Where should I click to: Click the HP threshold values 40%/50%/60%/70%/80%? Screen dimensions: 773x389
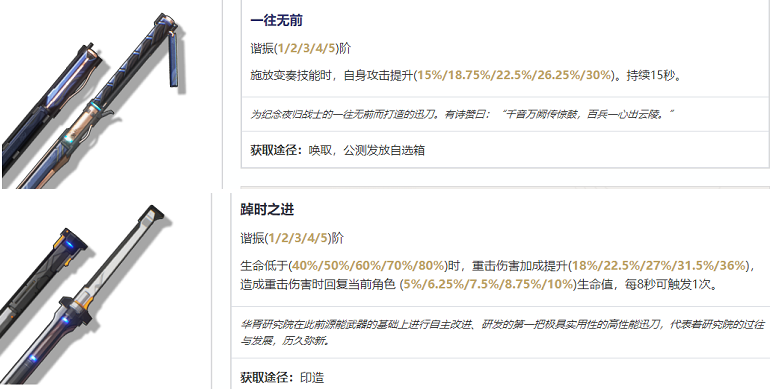pos(369,266)
